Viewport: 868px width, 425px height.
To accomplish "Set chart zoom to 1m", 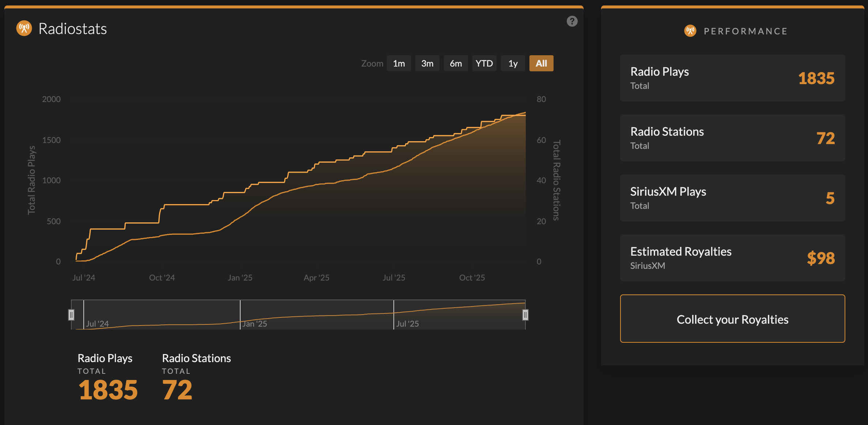I will 399,64.
